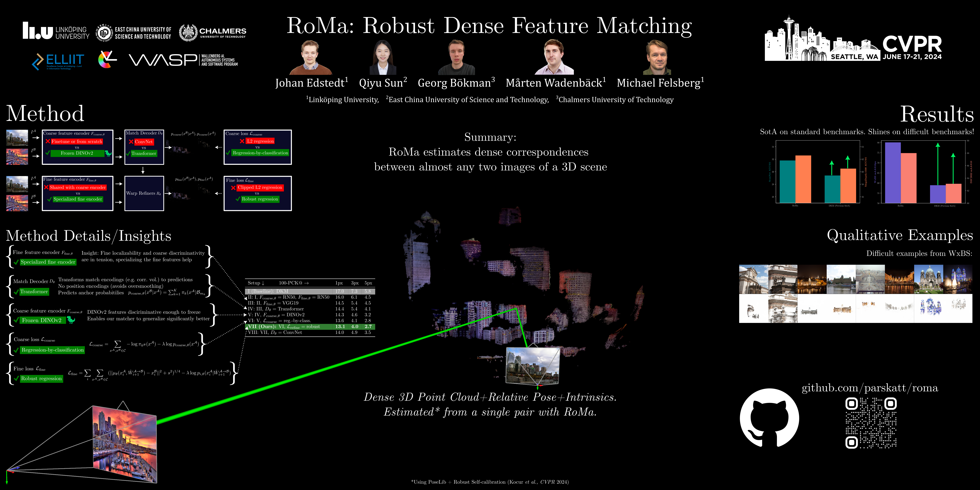Click checkmark beside Robust regression in Fine loss box
The image size is (980, 490).
pos(238,199)
